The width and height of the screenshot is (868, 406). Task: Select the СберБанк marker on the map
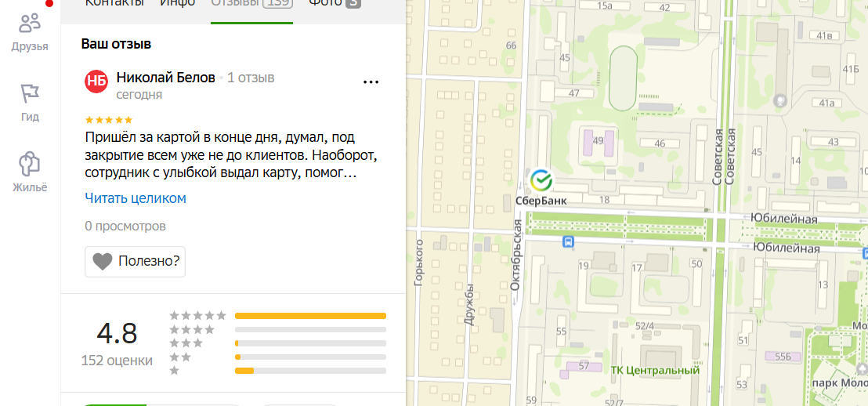(541, 180)
